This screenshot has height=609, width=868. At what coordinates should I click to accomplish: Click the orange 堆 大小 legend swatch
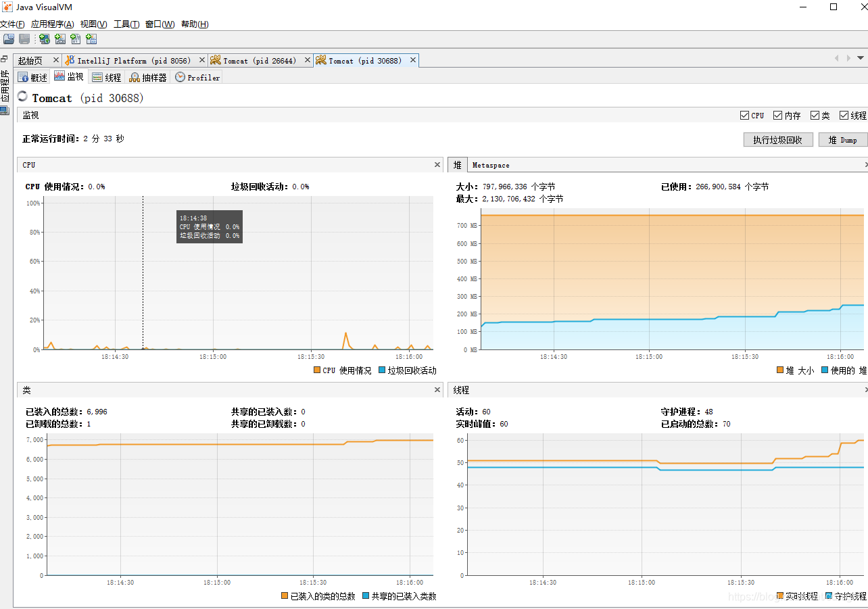pos(780,370)
